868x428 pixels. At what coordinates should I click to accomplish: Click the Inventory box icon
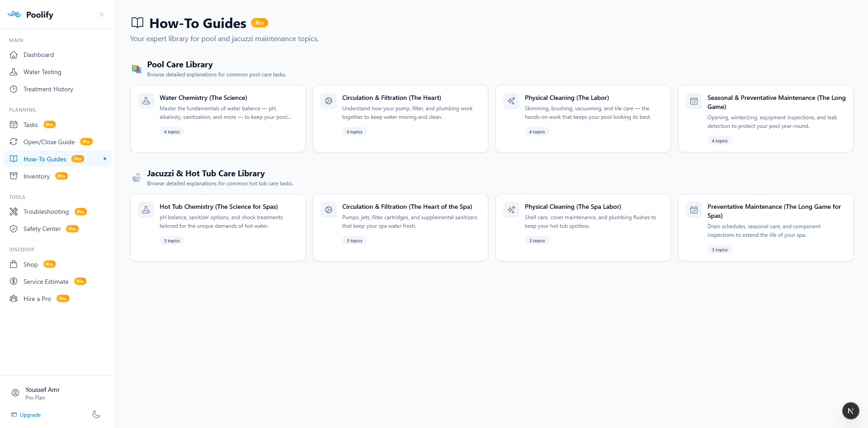coord(14,176)
